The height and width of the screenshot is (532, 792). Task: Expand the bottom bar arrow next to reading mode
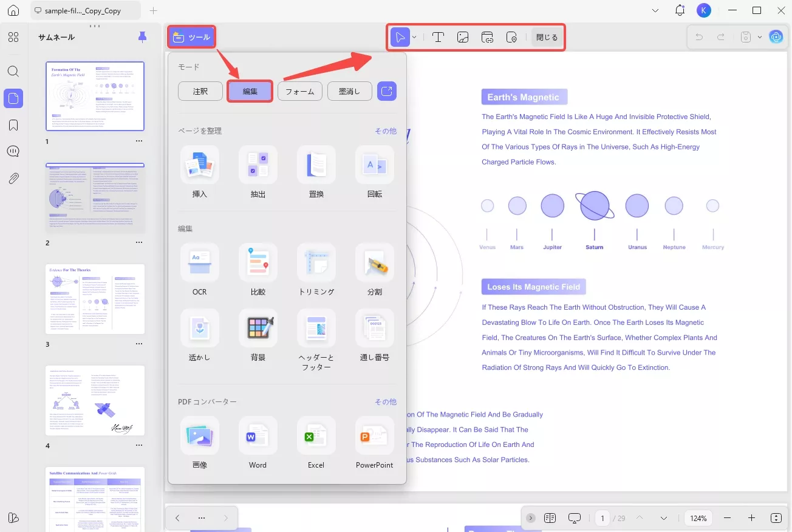[x=531, y=518]
